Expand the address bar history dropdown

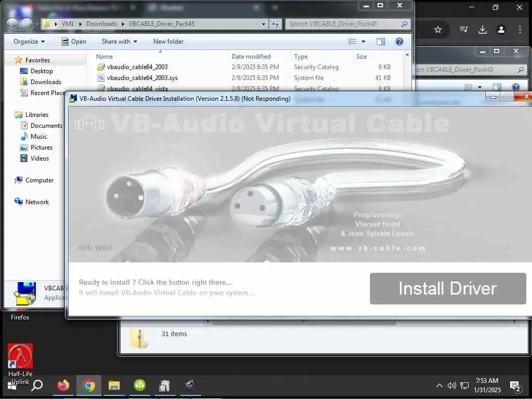pos(263,24)
